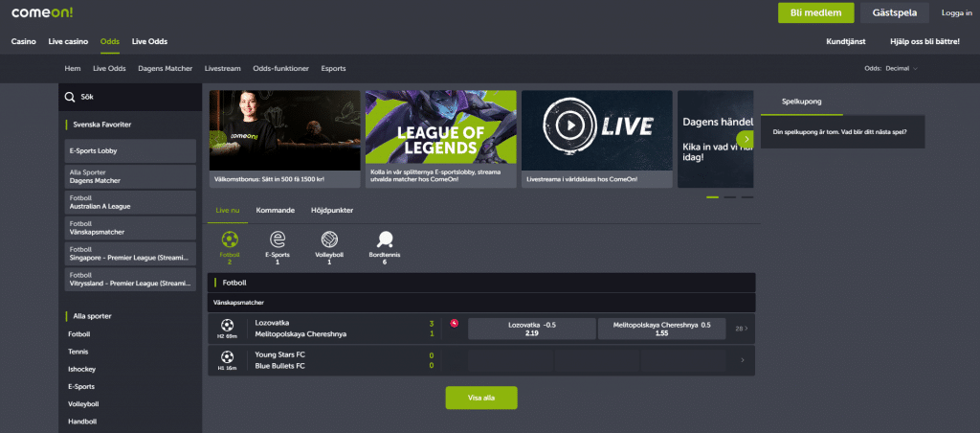
Task: Open Fotboll Vänskapsmatcher favorite
Action: point(130,228)
